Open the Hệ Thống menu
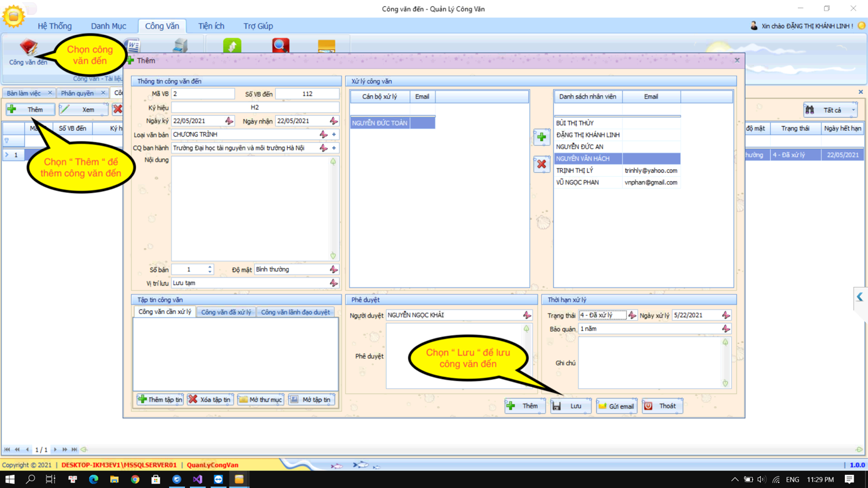 (55, 26)
